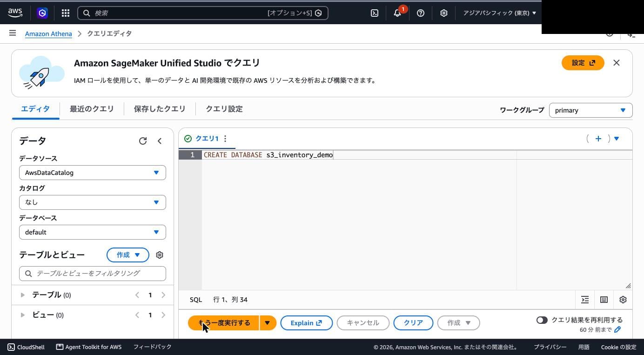Add a new query tab
This screenshot has width=644, height=355.
(598, 139)
